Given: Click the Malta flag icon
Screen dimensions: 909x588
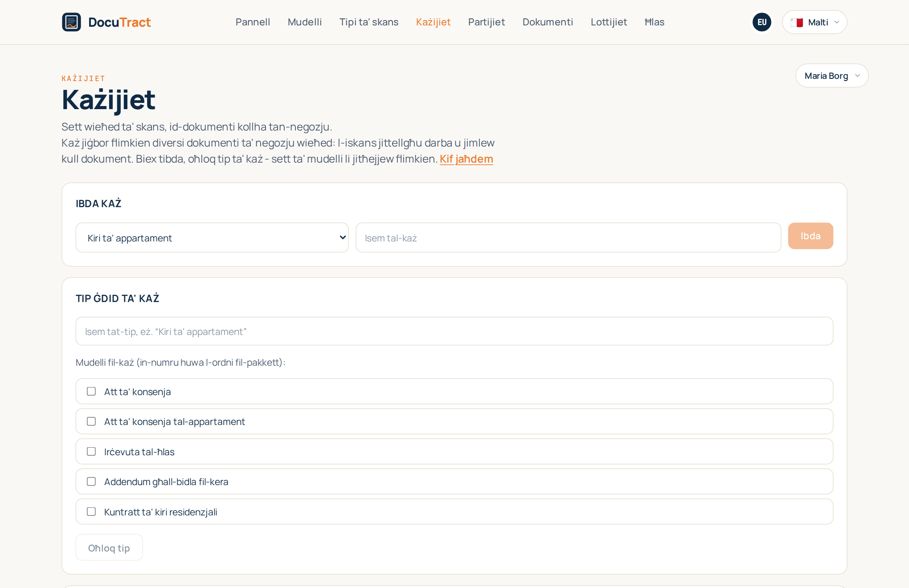Looking at the screenshot, I should [797, 22].
